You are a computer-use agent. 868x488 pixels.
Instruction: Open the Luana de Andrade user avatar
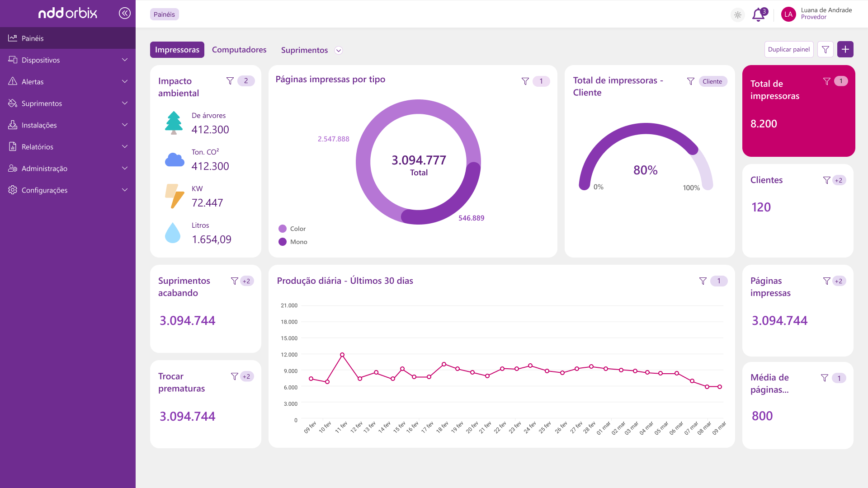[788, 14]
